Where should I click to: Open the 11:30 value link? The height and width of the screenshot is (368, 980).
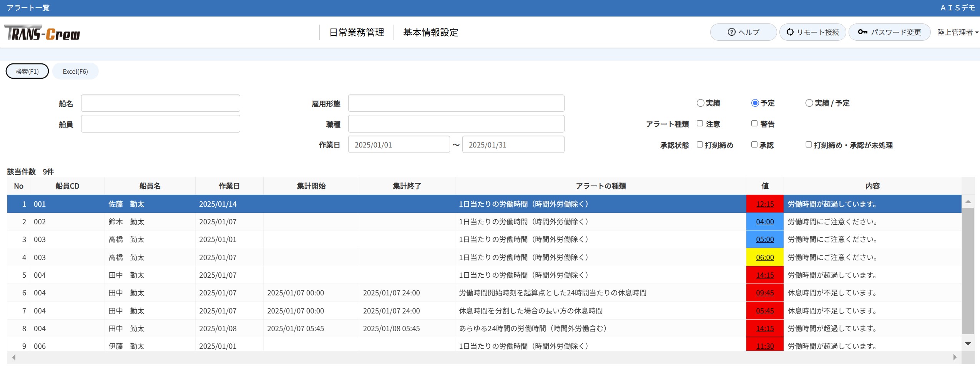[x=765, y=346]
